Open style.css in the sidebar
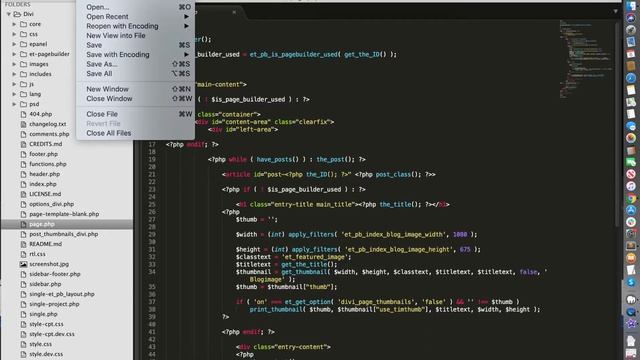640x360 pixels. tap(40, 344)
